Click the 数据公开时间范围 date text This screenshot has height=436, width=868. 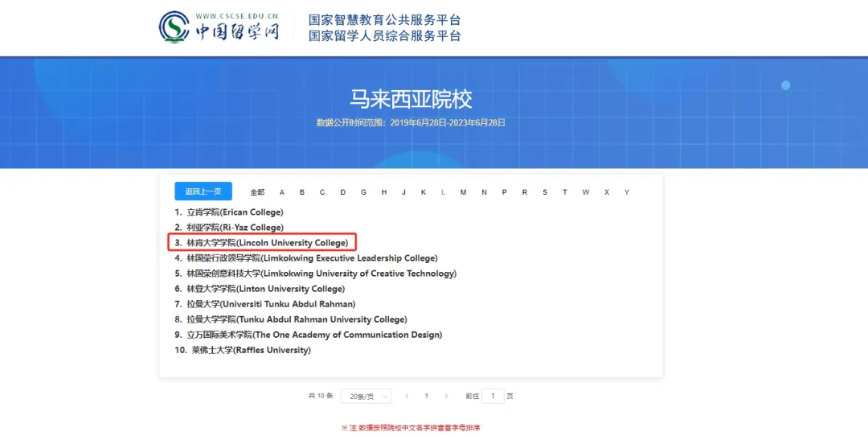tap(411, 122)
